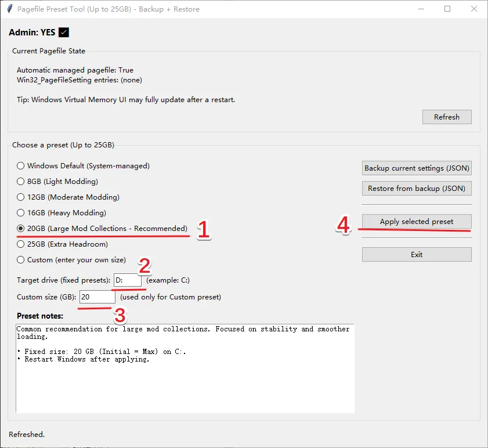This screenshot has width=488, height=448.
Task: Click inside the Preset notes text box
Action: [185, 368]
